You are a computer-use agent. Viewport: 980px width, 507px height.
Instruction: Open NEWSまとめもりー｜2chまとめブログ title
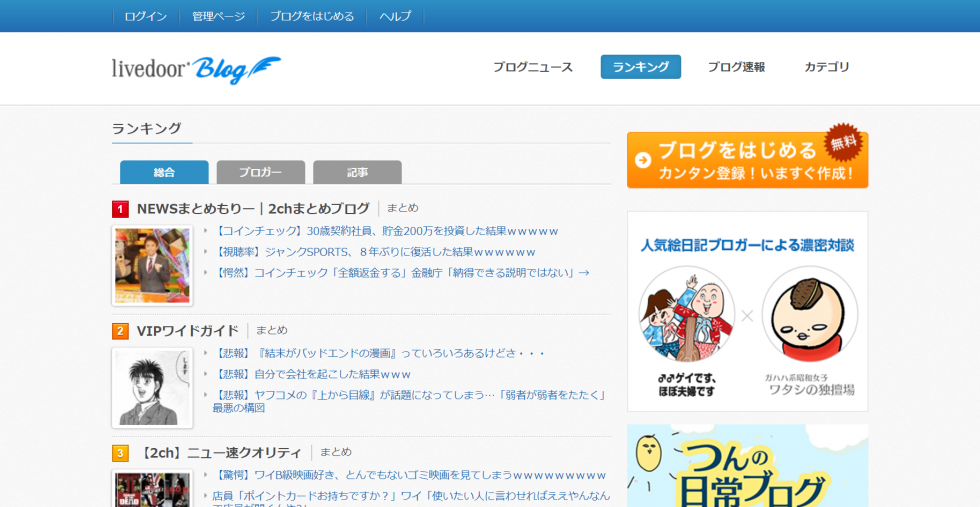coord(253,209)
